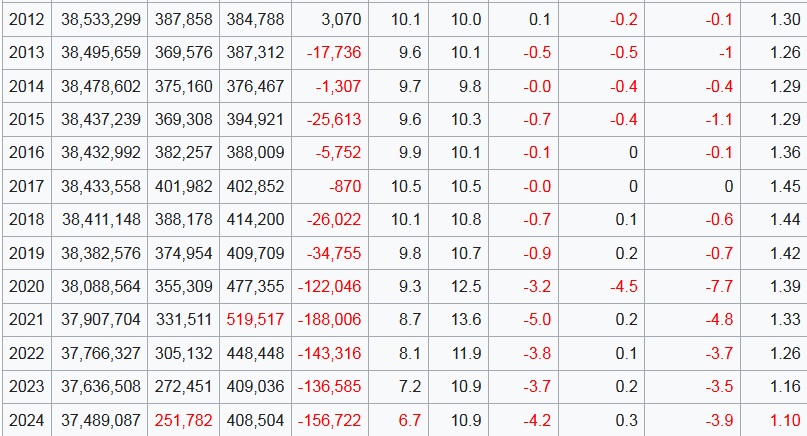Click the fertility rate cell 1.10

click(x=785, y=420)
